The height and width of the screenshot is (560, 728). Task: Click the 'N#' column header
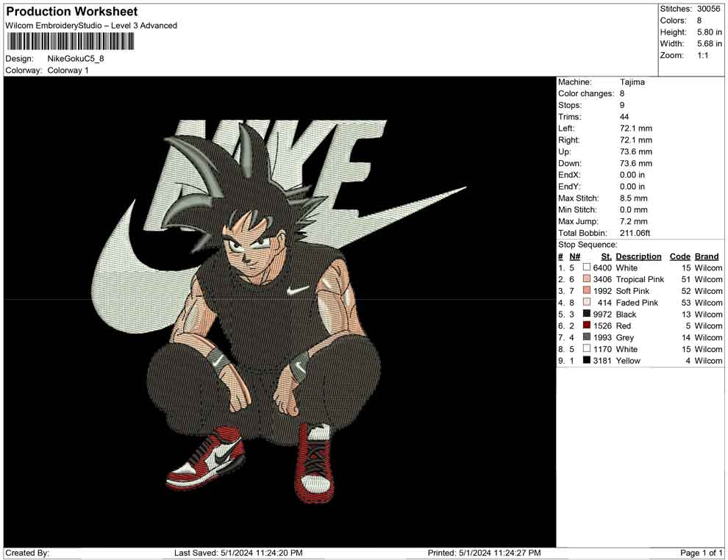tap(575, 256)
